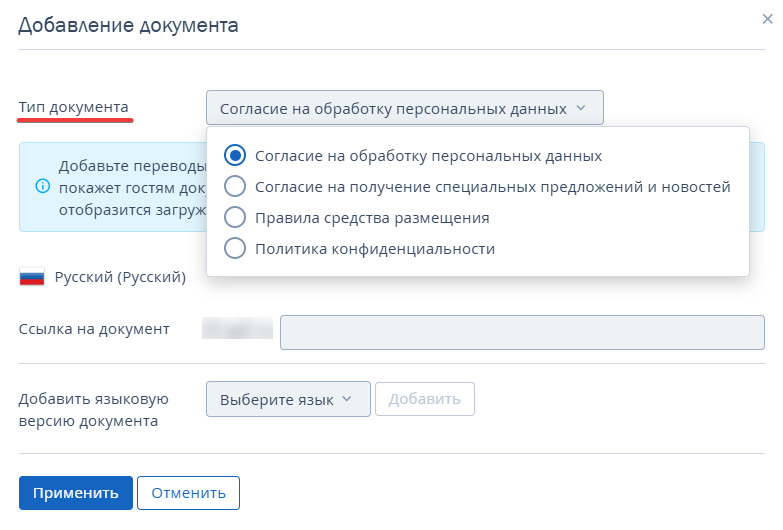Click the Отменить button

(x=188, y=493)
